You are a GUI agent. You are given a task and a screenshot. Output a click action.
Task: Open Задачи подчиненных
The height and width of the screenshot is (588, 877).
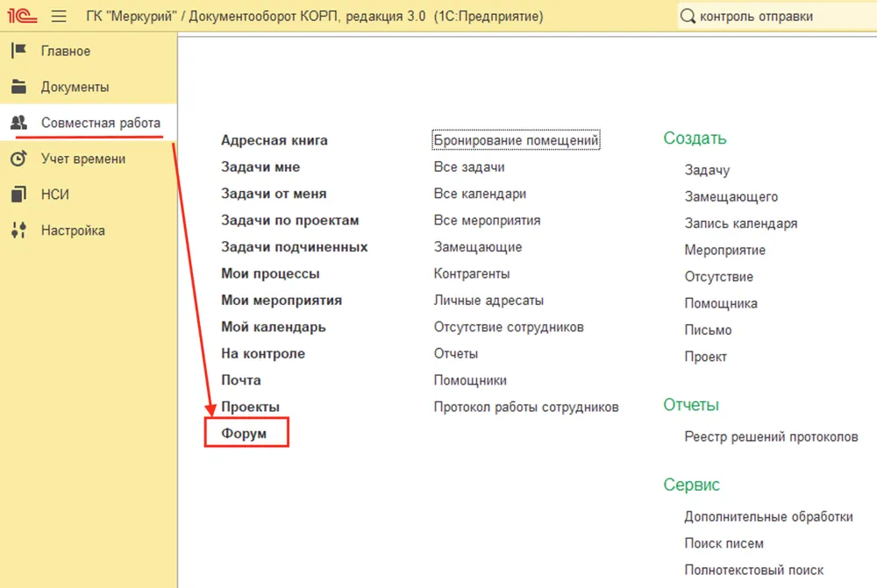[x=294, y=247]
